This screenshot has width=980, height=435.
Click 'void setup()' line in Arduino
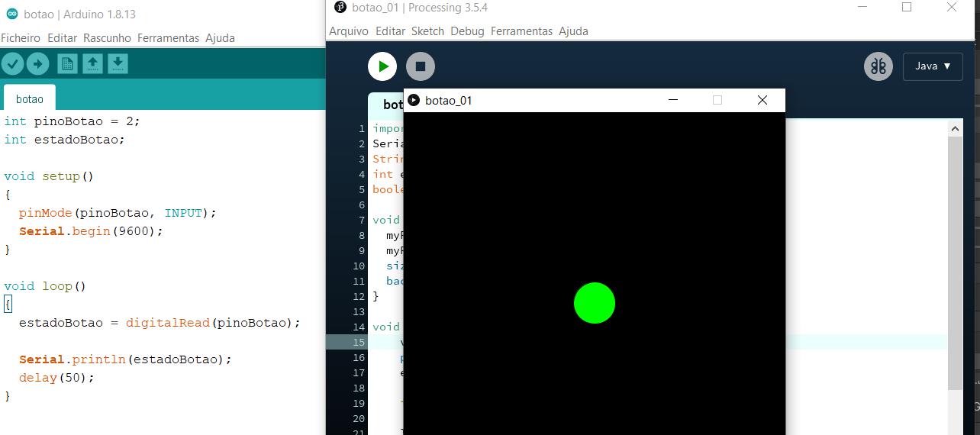(49, 176)
